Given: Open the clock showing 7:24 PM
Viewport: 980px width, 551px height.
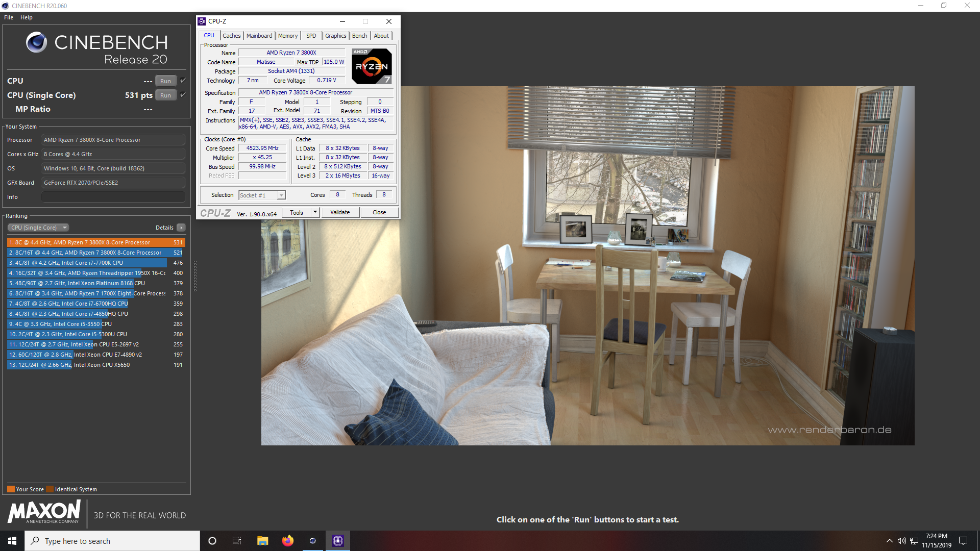Looking at the screenshot, I should (x=937, y=541).
